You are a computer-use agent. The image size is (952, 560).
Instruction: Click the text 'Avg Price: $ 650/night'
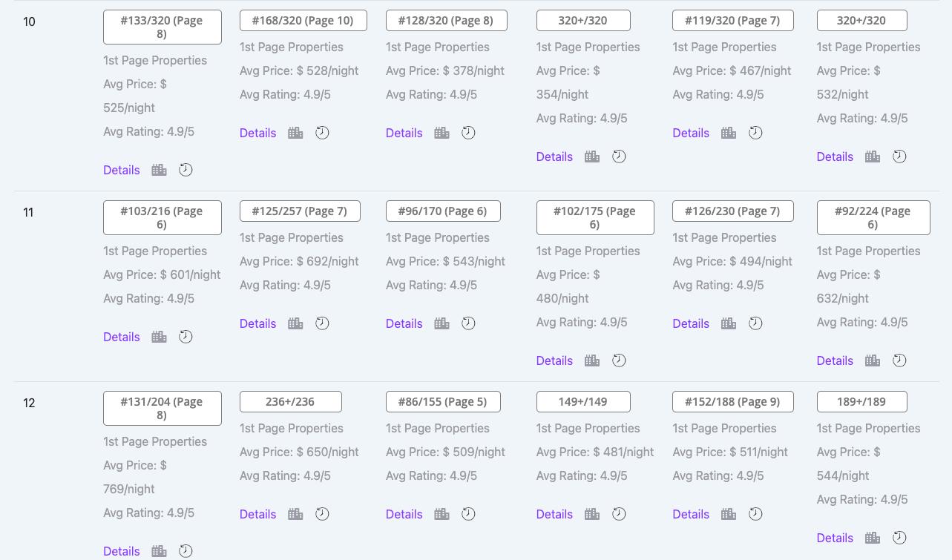[x=299, y=452]
